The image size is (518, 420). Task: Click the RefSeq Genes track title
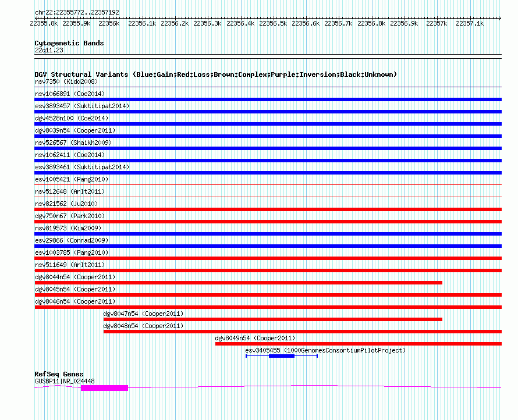[x=59, y=374]
